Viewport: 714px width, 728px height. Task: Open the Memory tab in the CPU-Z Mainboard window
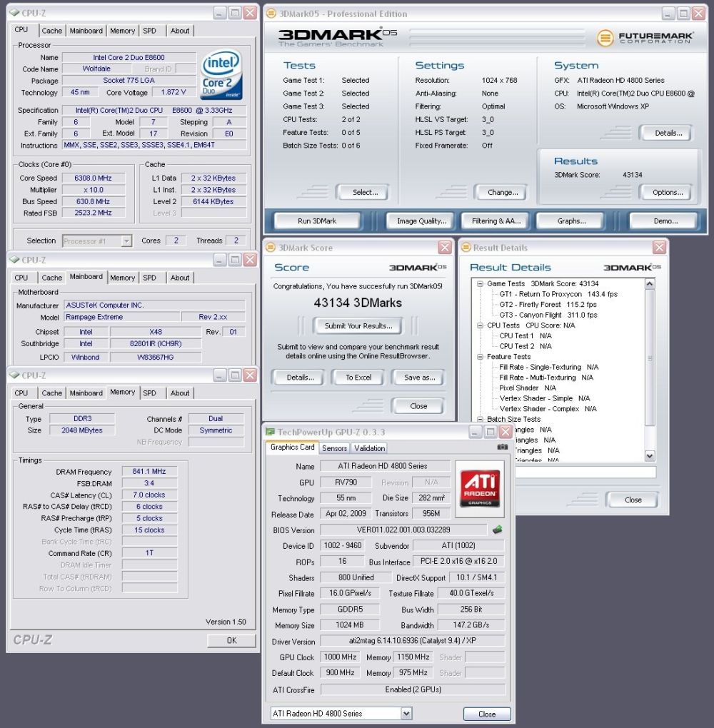coord(123,278)
